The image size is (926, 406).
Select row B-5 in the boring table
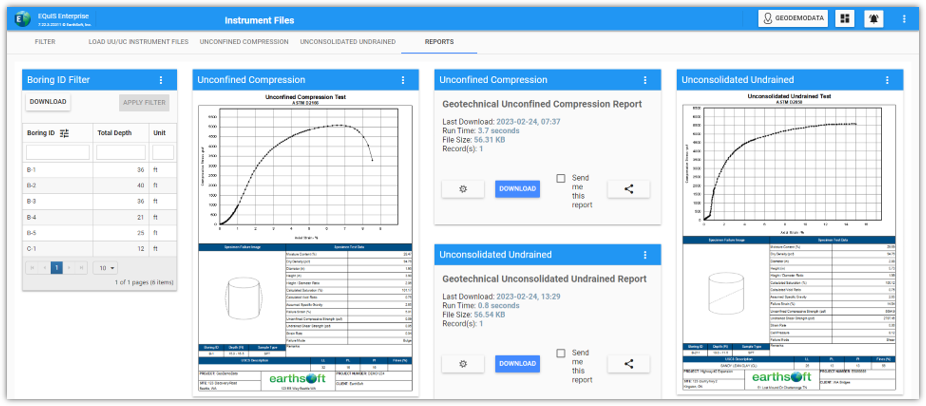click(99, 233)
